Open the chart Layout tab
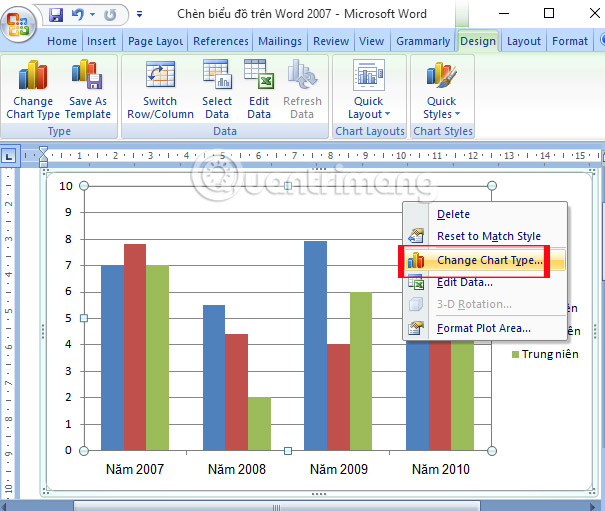605x511 pixels. click(x=524, y=41)
